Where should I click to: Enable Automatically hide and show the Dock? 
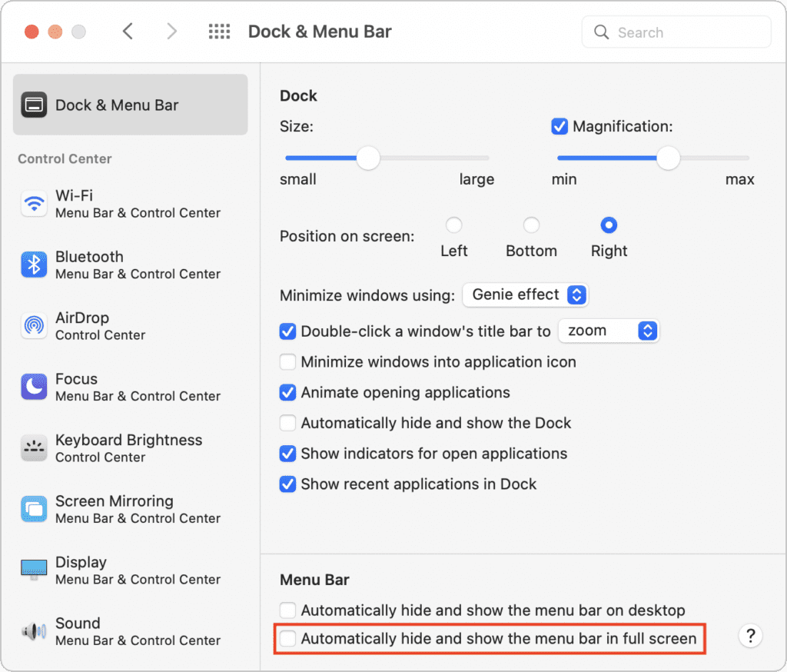tap(288, 423)
